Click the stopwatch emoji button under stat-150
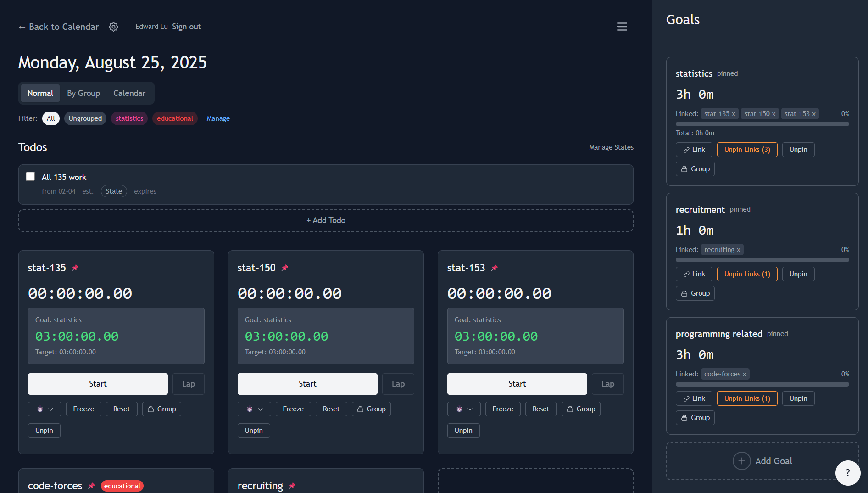The image size is (868, 493). 249,409
